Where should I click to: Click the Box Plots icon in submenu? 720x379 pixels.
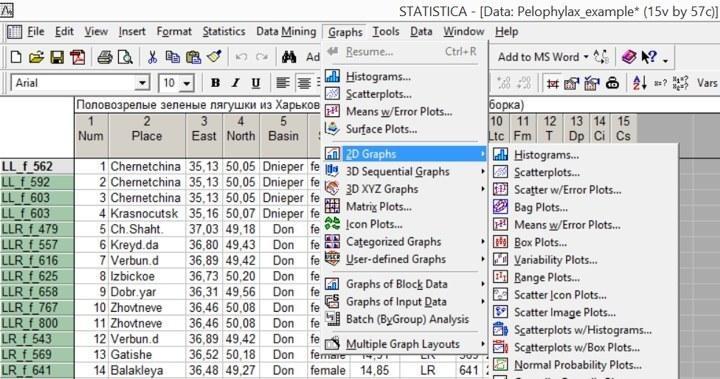501,242
